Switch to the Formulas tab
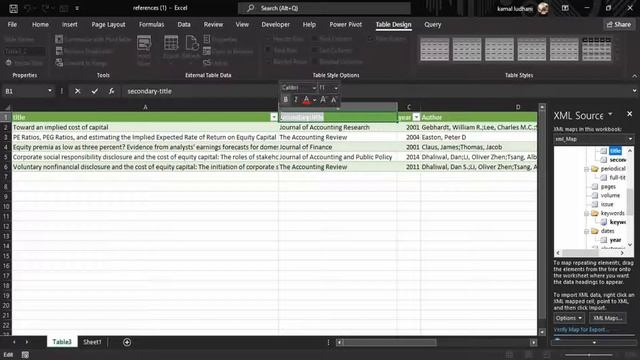 151,24
